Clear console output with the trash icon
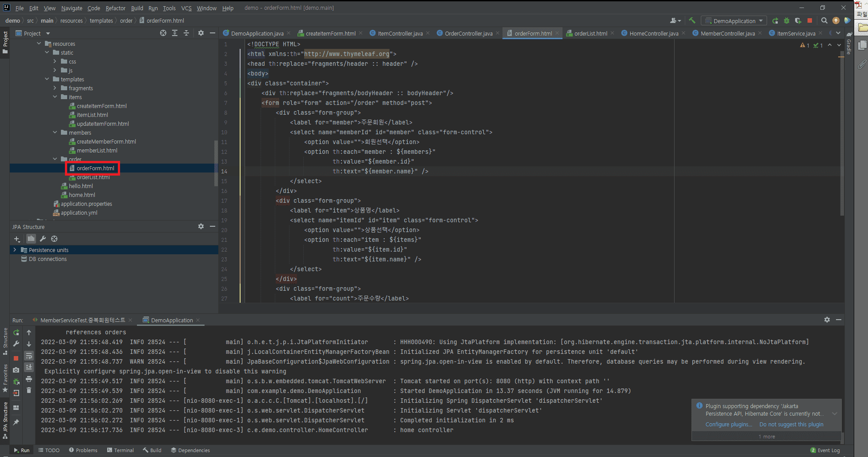Viewport: 868px width, 457px height. 29,390
